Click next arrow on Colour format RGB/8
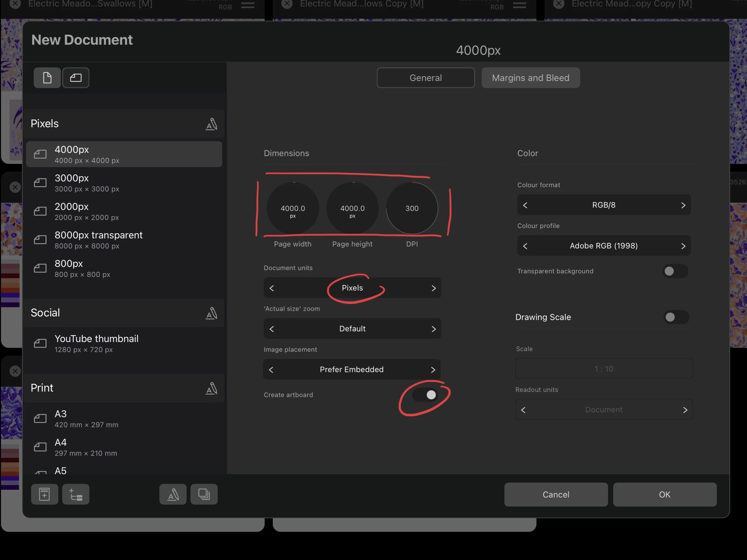Screen dimensions: 747x560 click(x=683, y=205)
